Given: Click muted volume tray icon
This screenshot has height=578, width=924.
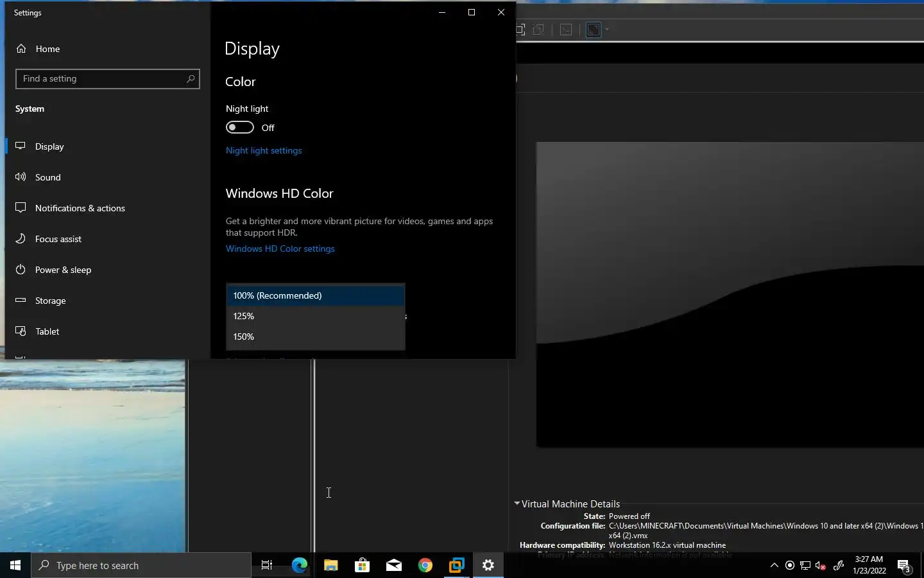Looking at the screenshot, I should click(821, 565).
